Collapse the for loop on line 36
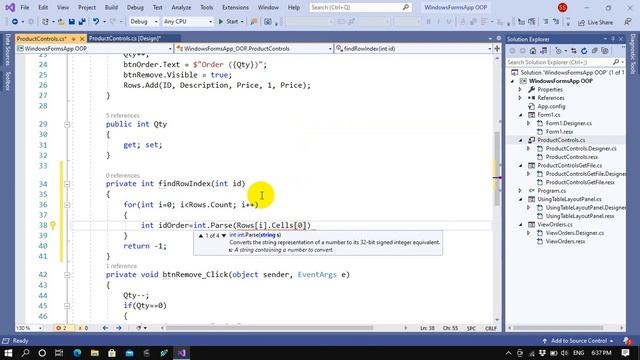Image resolution: width=640 pixels, height=360 pixels. point(67,205)
